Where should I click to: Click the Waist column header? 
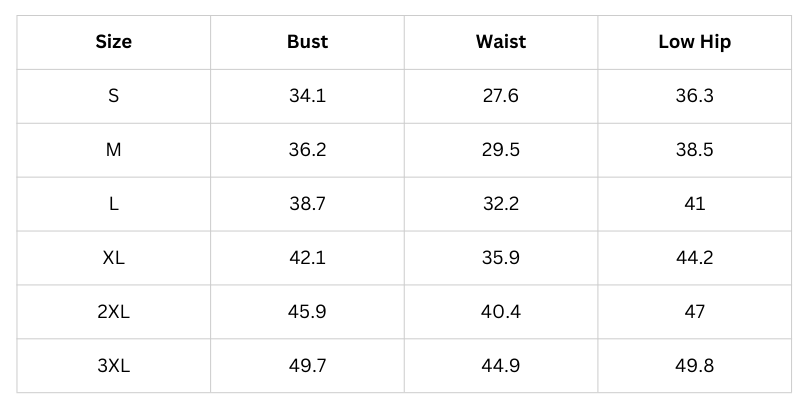tap(501, 42)
